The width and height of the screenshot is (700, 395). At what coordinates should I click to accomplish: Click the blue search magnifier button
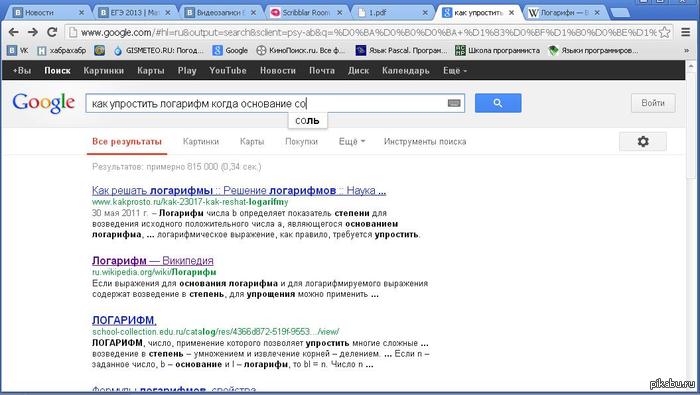pos(498,103)
